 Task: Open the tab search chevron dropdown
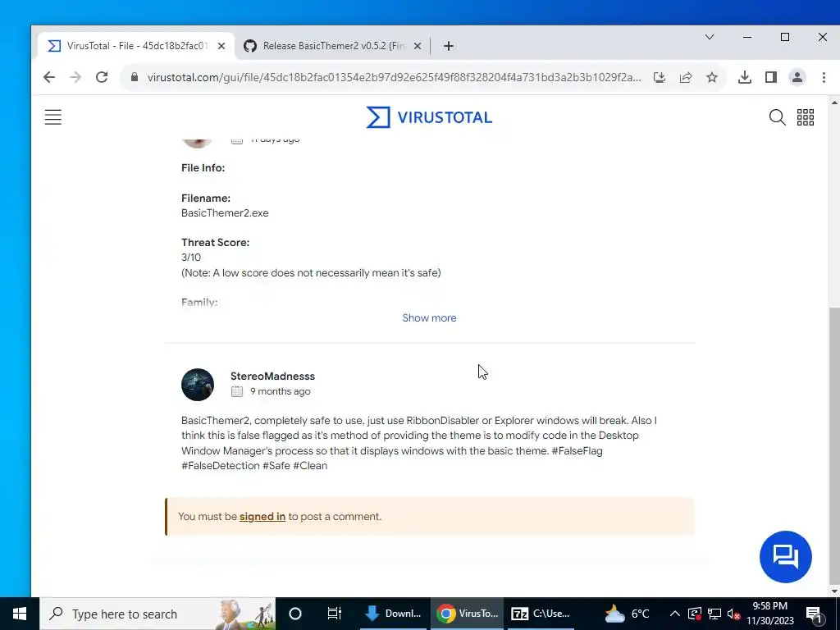click(x=710, y=37)
